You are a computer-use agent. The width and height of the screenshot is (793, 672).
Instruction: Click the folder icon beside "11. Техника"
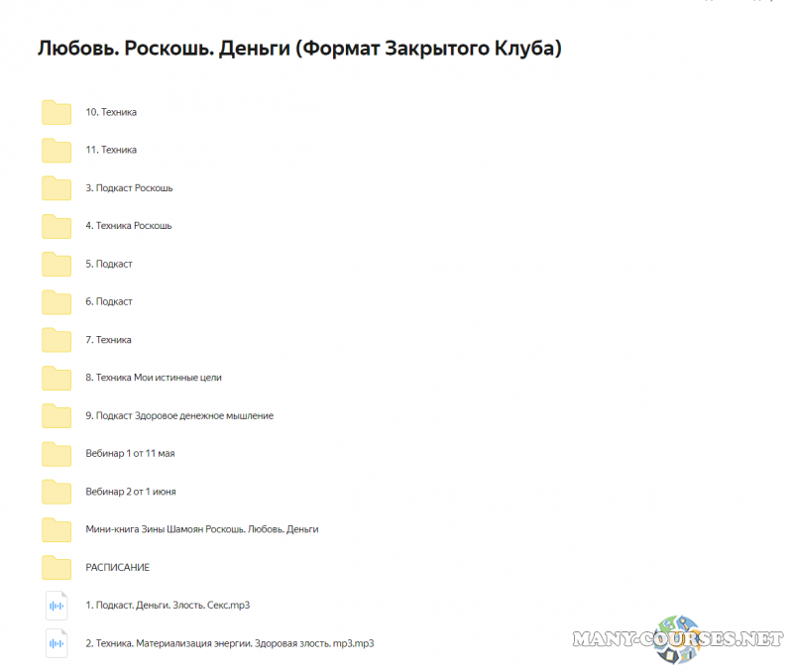click(x=56, y=150)
